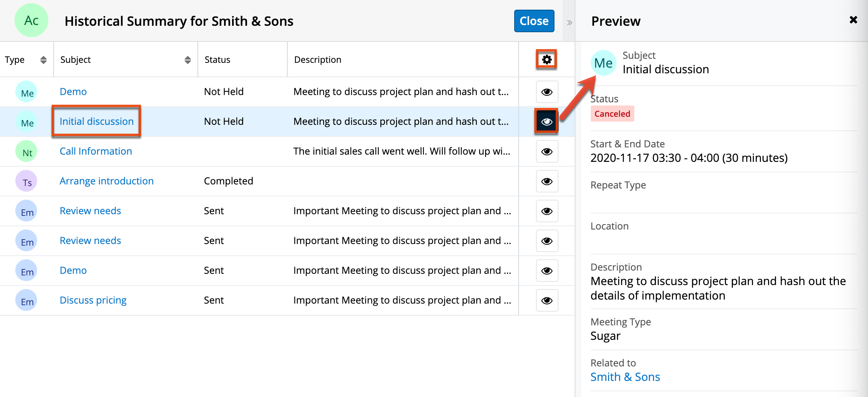Click the Meetings type icon beside Demo
Screen dimensions: 868x397
[26, 92]
